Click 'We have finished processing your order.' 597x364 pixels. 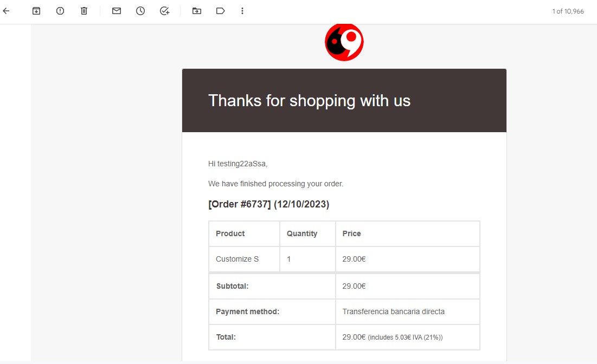point(275,184)
